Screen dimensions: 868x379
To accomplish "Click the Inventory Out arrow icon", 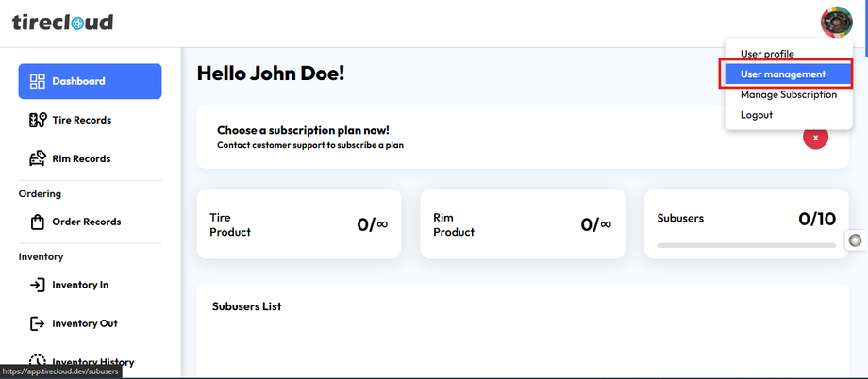I will 38,323.
